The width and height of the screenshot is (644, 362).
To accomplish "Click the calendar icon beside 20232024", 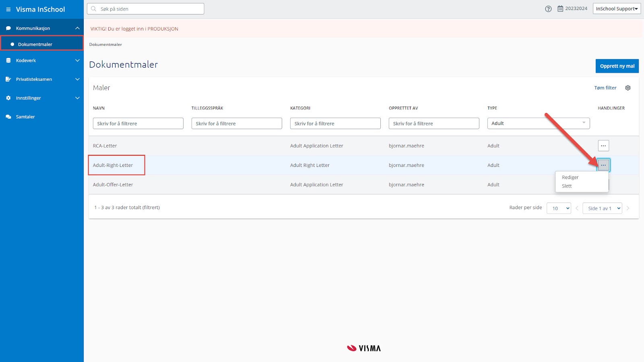I will click(560, 9).
